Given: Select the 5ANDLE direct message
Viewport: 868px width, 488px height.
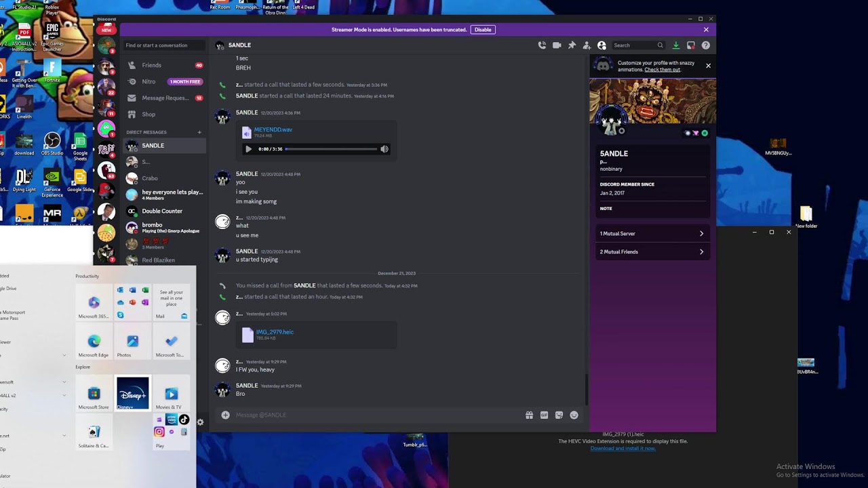Looking at the screenshot, I should [x=164, y=146].
